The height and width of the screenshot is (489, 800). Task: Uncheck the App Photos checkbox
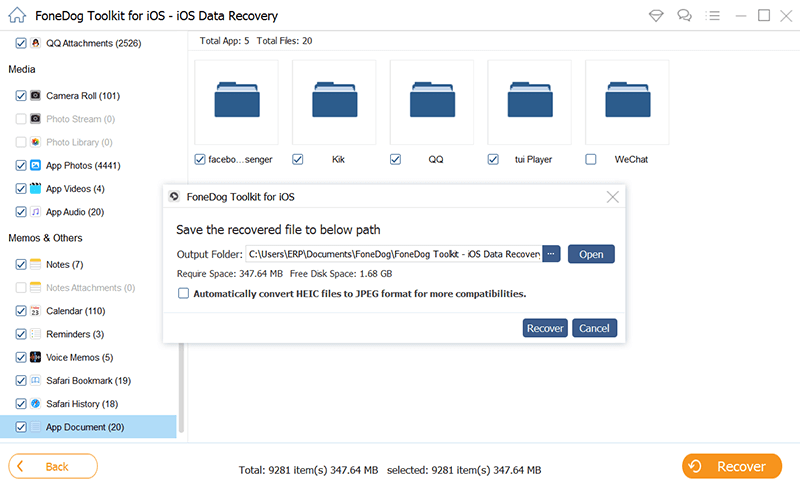pos(21,165)
